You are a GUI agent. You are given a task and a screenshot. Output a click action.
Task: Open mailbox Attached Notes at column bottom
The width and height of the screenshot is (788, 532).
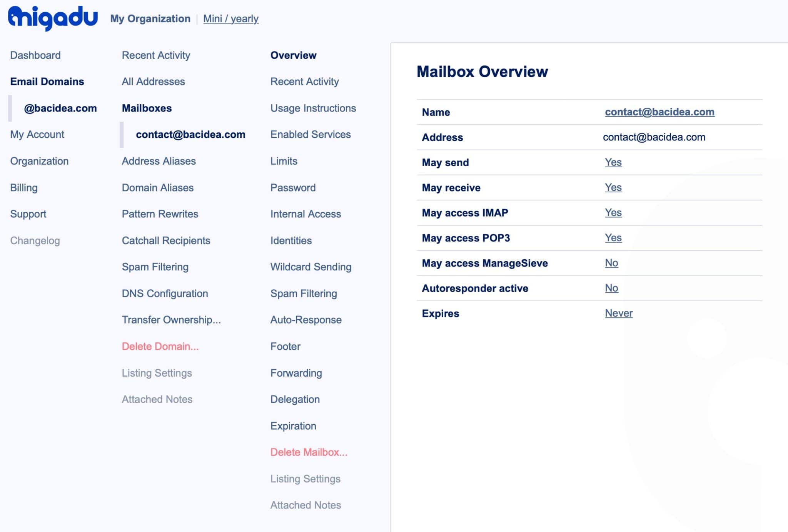(x=306, y=505)
